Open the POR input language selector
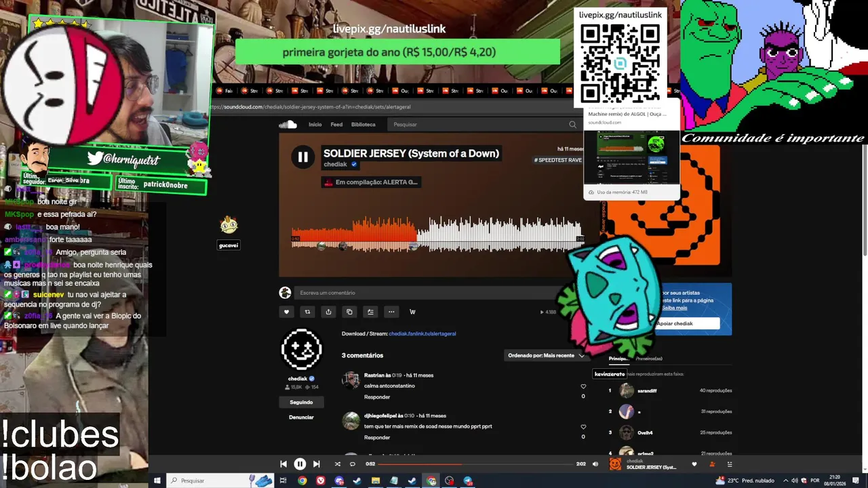This screenshot has height=488, width=868. pos(814,481)
